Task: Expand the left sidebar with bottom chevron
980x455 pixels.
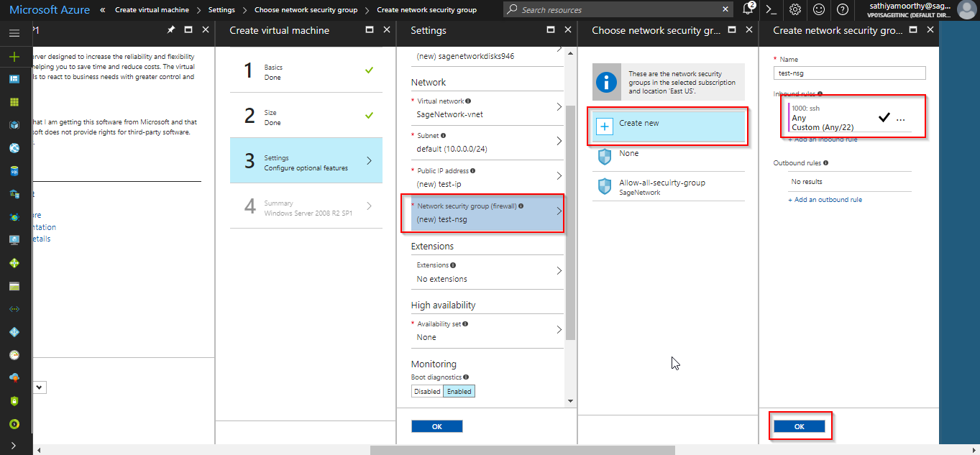Action: coord(14,446)
